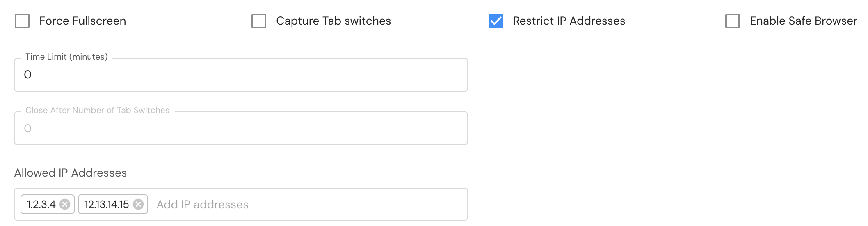Image resolution: width=868 pixels, height=226 pixels.
Task: Click the Allowed IP Addresses heading
Action: (71, 173)
